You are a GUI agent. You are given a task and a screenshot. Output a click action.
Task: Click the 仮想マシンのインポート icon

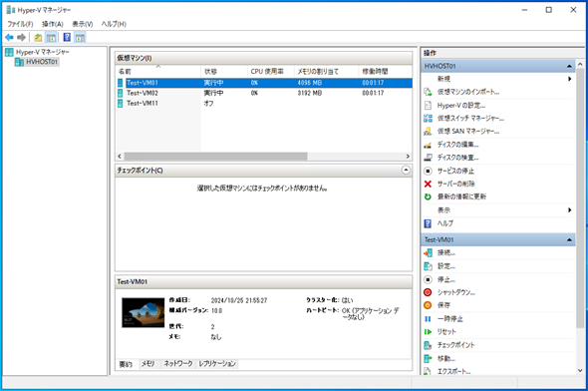coord(428,92)
